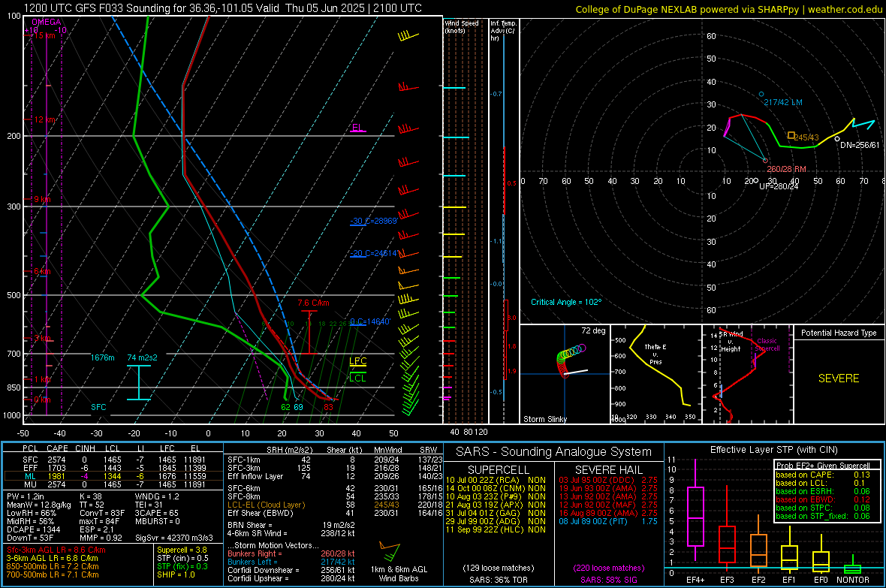
Task: Click the Potential Hazard Type header
Action: point(839,333)
